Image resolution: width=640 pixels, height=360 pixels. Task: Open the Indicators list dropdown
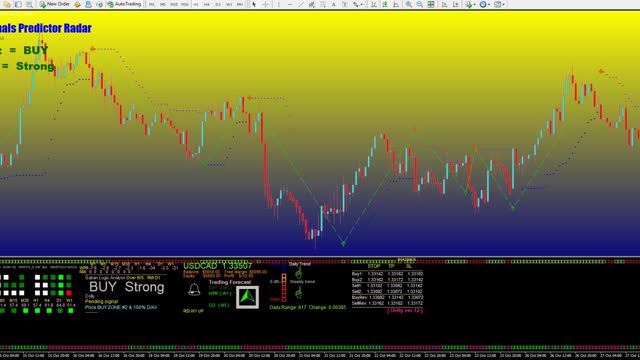(470, 4)
